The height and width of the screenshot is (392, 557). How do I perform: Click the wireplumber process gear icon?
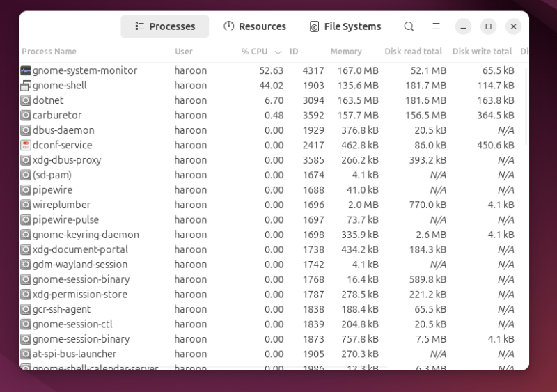[26, 205]
